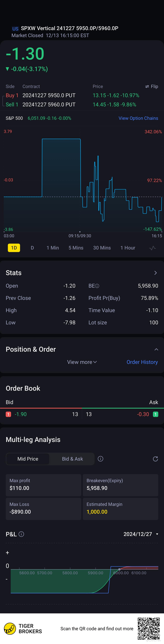The width and height of the screenshot is (164, 644).
Task: Switch analysis to Bid & Ask pricing
Action: point(72,459)
